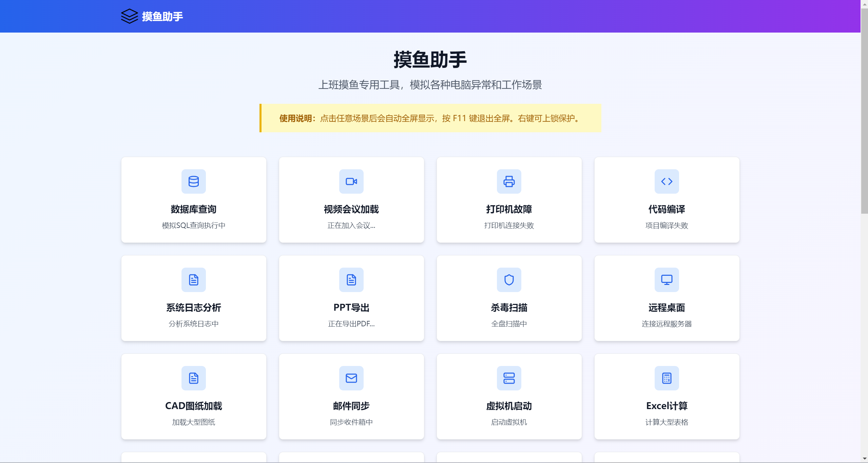Click the layers logo in the header
Image resolution: width=868 pixels, height=463 pixels.
coord(129,16)
